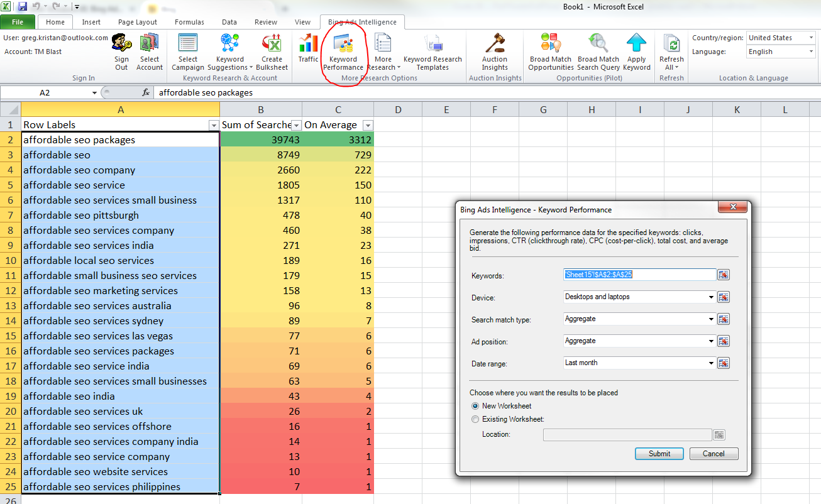Image resolution: width=821 pixels, height=504 pixels.
Task: Open the Date range dropdown
Action: pyautogui.click(x=711, y=363)
